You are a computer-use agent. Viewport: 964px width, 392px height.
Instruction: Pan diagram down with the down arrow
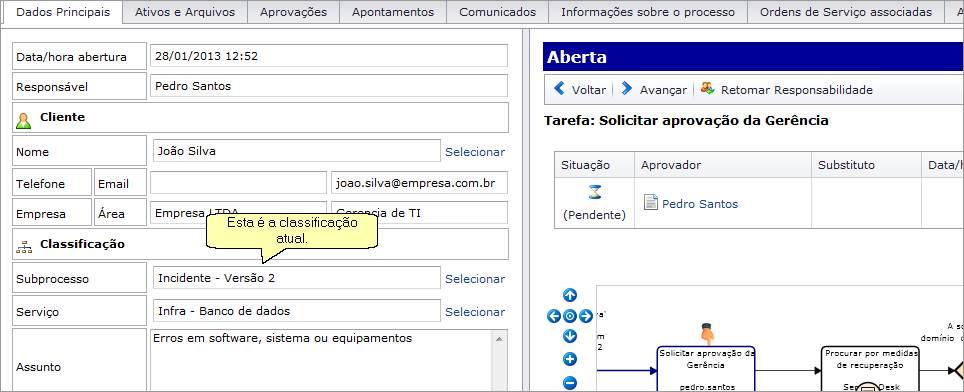tap(570, 337)
